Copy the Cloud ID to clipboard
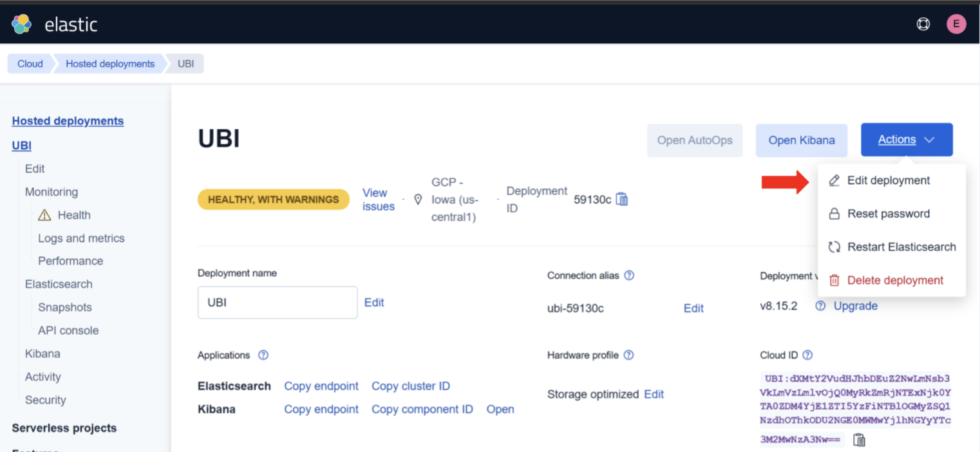Viewport: 980px width, 452px height. (859, 440)
